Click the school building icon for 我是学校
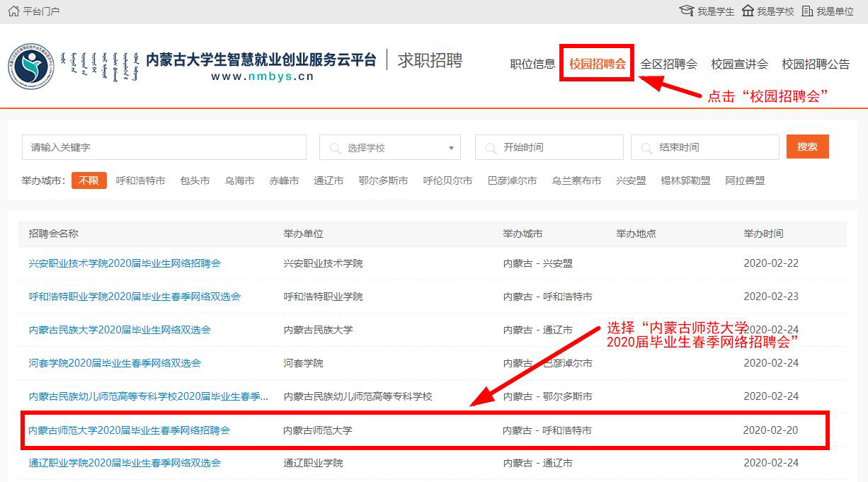 coord(748,11)
